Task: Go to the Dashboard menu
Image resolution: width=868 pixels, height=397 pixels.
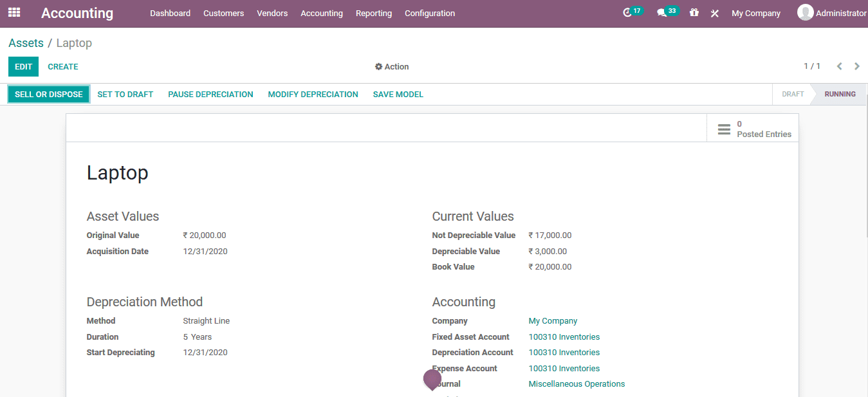Action: 170,13
